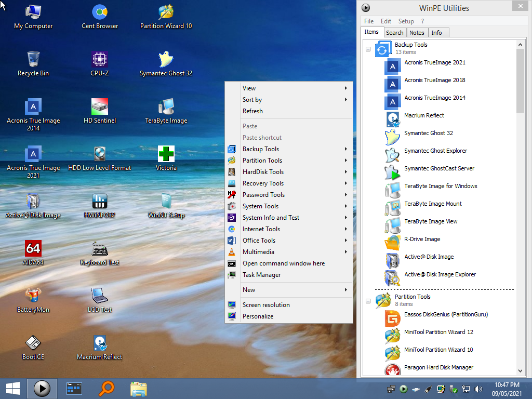Select the WinNT Setup desktop icon
The width and height of the screenshot is (532, 399).
point(166,206)
